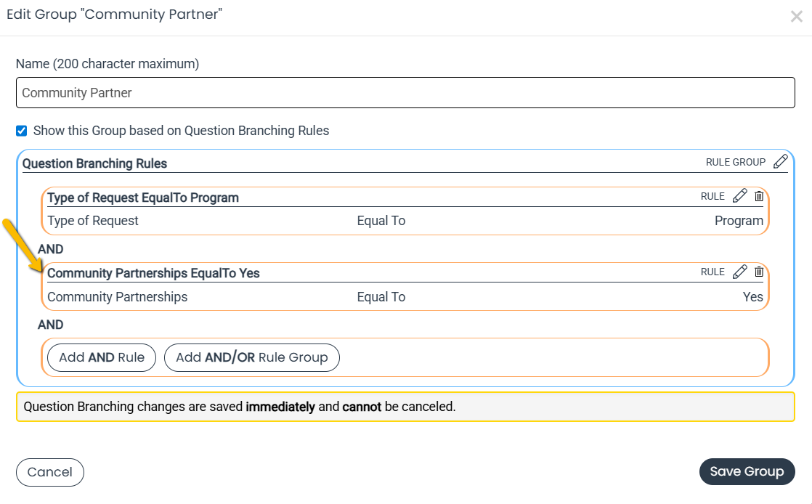Click 'Type of Request' field name text
This screenshot has width=812, height=504.
coord(93,221)
